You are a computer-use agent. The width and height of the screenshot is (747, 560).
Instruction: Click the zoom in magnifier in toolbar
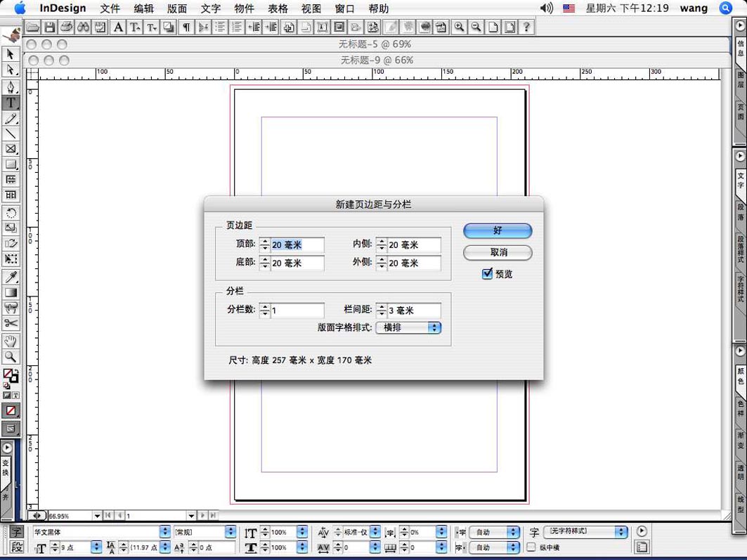pyautogui.click(x=459, y=27)
